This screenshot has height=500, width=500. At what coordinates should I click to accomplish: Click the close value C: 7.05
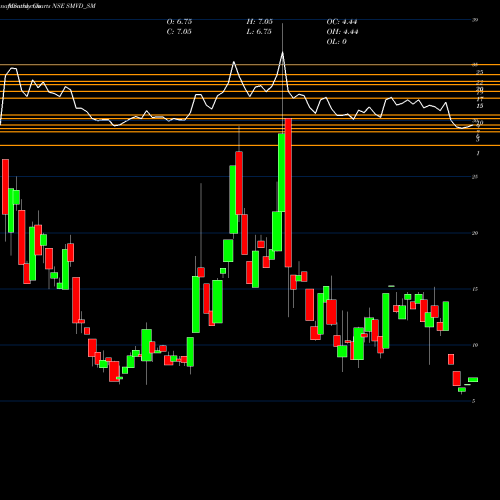point(179,32)
